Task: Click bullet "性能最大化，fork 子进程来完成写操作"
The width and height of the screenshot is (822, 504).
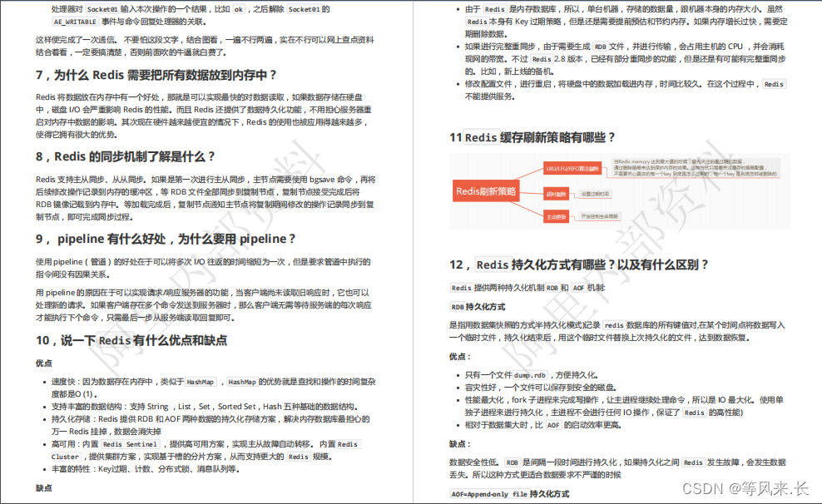Action: click(x=624, y=406)
